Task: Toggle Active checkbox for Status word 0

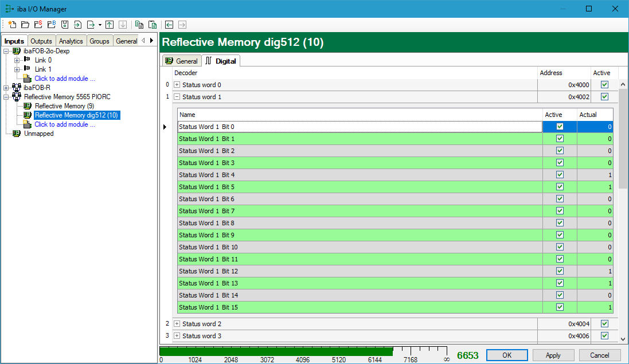Action: click(604, 85)
